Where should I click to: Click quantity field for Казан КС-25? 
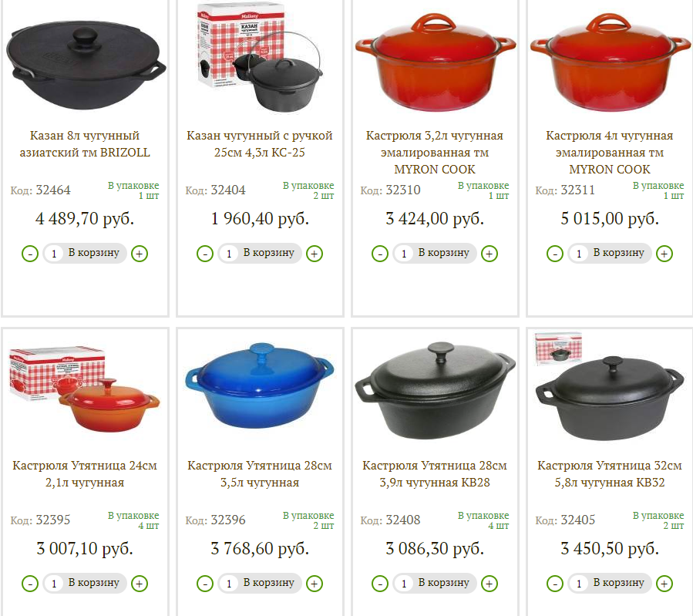coord(229,254)
